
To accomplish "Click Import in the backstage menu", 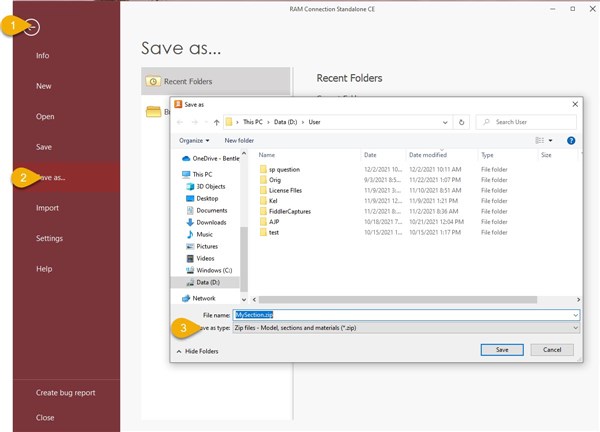I will coord(47,208).
